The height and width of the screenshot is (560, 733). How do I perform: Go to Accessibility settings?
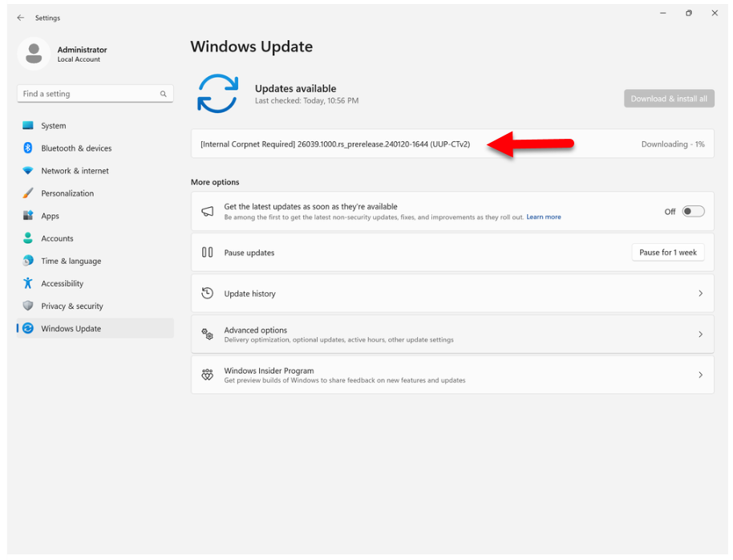point(95,283)
